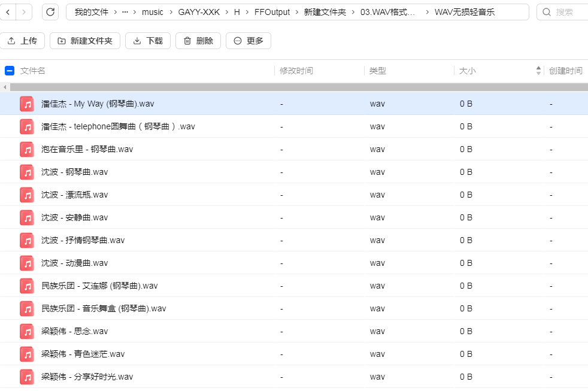588x391 pixels.
Task: Click the icon for 泡在音乐里 - 钢琴曲.wav
Action: [x=27, y=150]
